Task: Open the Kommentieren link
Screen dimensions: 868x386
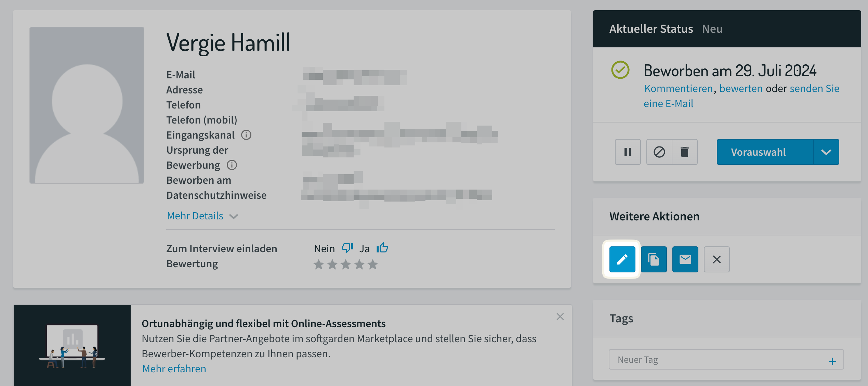Action: (679, 89)
